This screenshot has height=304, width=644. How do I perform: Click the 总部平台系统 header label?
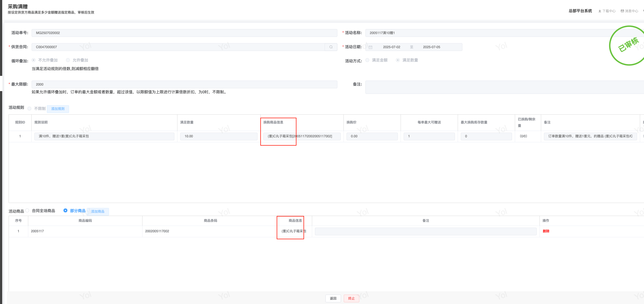tap(580, 11)
